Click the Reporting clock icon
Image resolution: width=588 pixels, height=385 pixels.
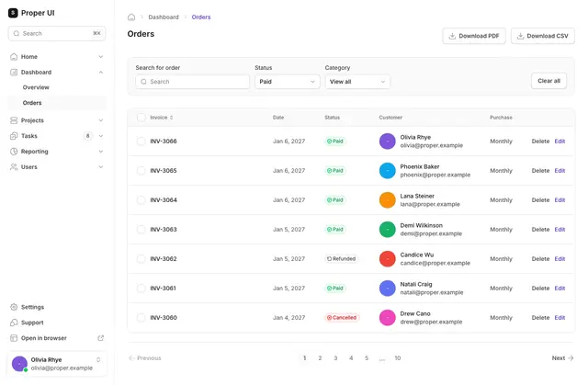click(14, 152)
